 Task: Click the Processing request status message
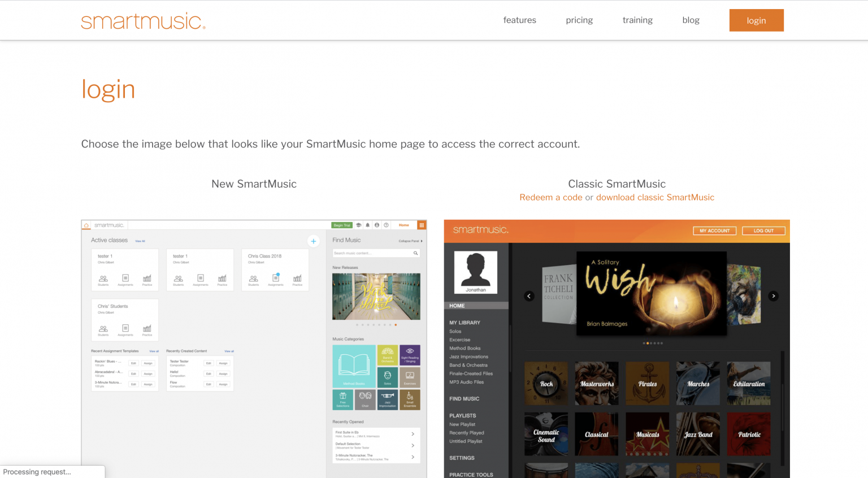(x=37, y=472)
